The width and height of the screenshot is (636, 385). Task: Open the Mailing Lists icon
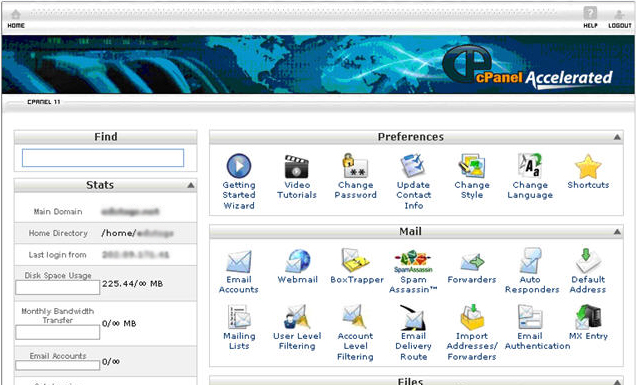pos(239,317)
